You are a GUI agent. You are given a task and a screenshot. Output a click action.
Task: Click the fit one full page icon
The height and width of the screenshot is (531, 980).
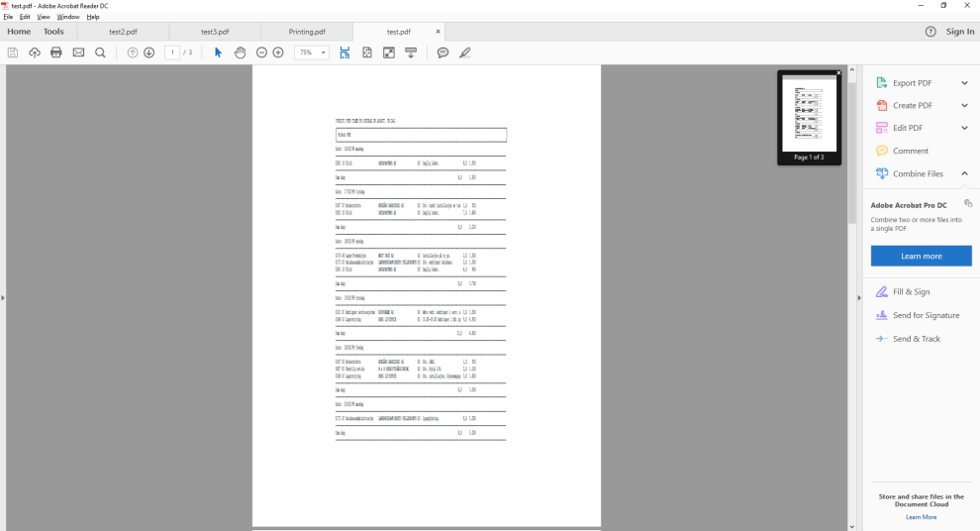367,53
